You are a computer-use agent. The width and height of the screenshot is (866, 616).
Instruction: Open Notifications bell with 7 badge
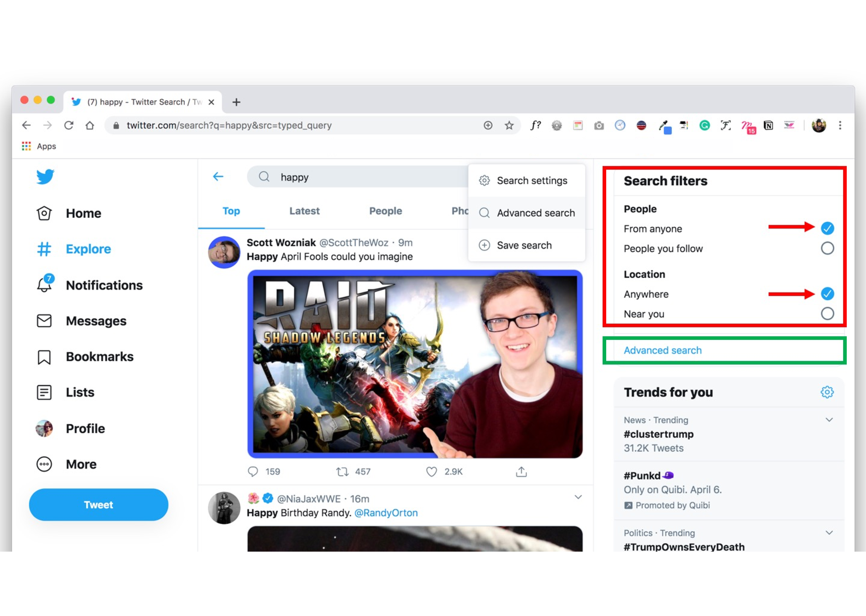[x=89, y=285]
